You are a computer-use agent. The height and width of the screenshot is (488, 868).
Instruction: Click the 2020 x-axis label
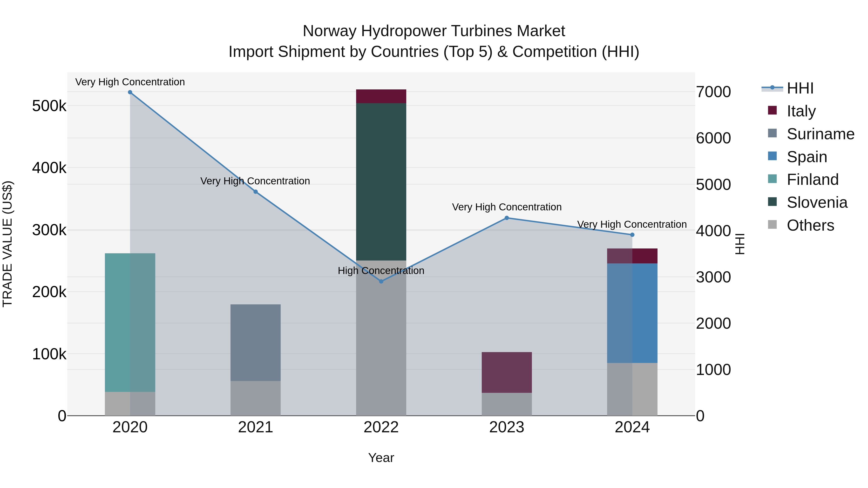click(x=130, y=427)
